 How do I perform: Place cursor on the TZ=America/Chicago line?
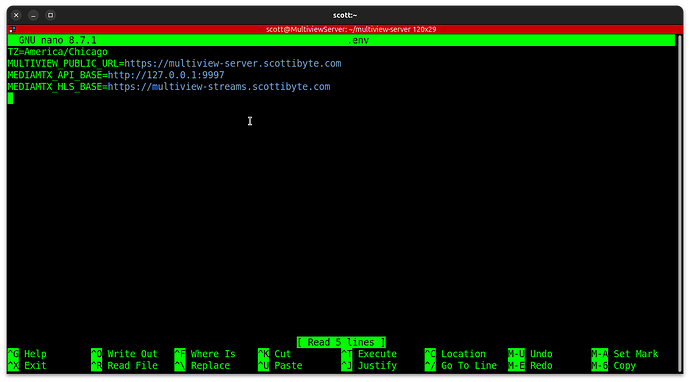point(58,52)
